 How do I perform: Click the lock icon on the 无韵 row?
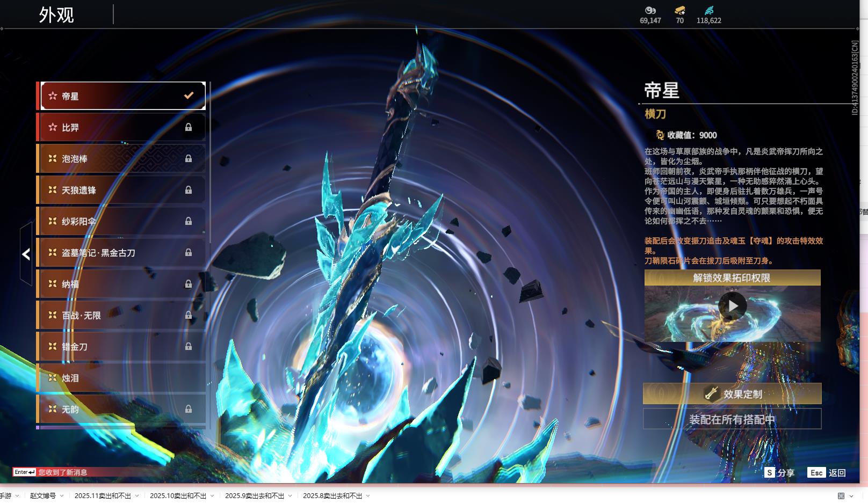point(189,409)
